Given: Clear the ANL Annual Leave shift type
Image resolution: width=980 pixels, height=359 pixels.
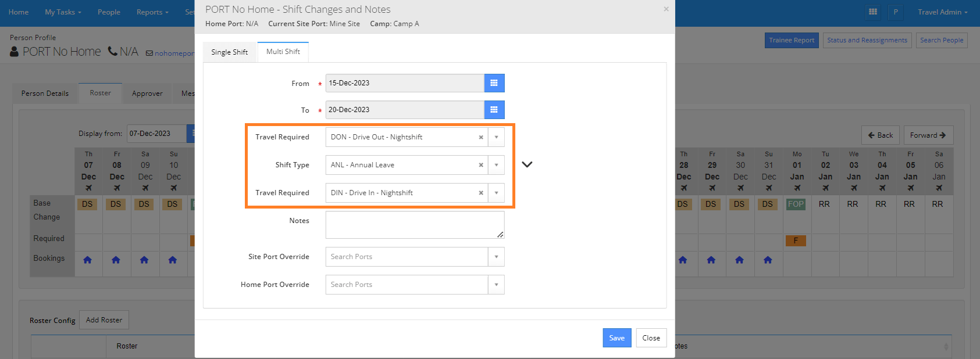Looking at the screenshot, I should tap(481, 165).
